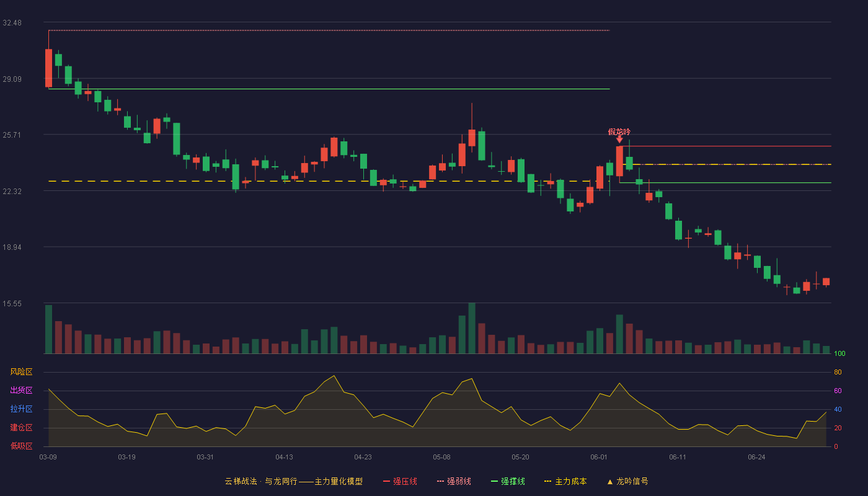Click the 假龙吟 red arrow signal marker

point(619,140)
